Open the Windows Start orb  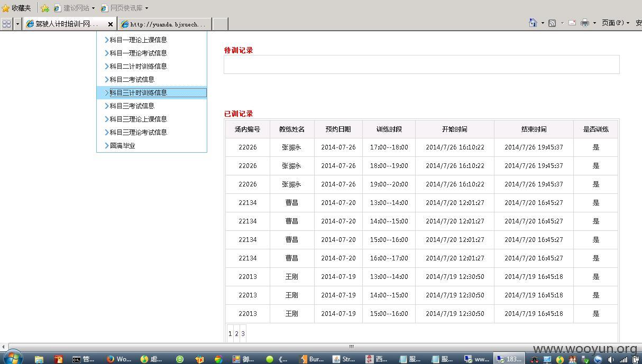(x=13, y=358)
